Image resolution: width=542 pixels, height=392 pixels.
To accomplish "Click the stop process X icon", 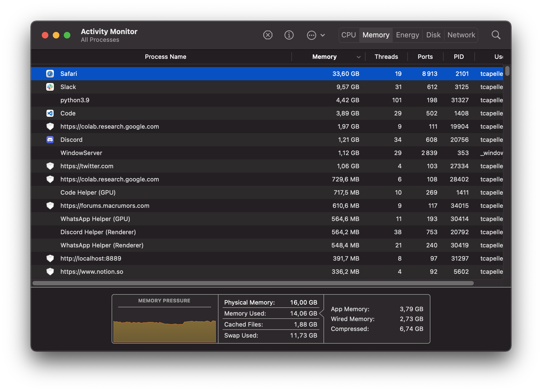I will coord(268,35).
